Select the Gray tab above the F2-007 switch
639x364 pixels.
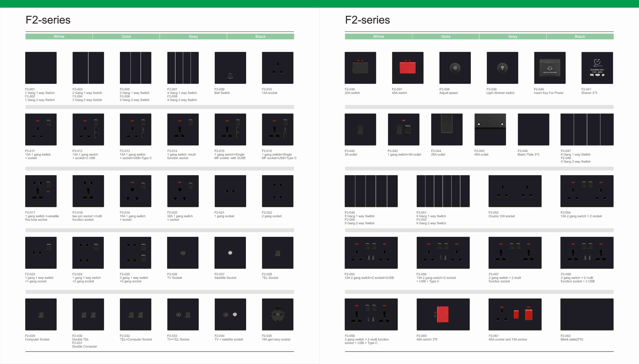(x=193, y=37)
